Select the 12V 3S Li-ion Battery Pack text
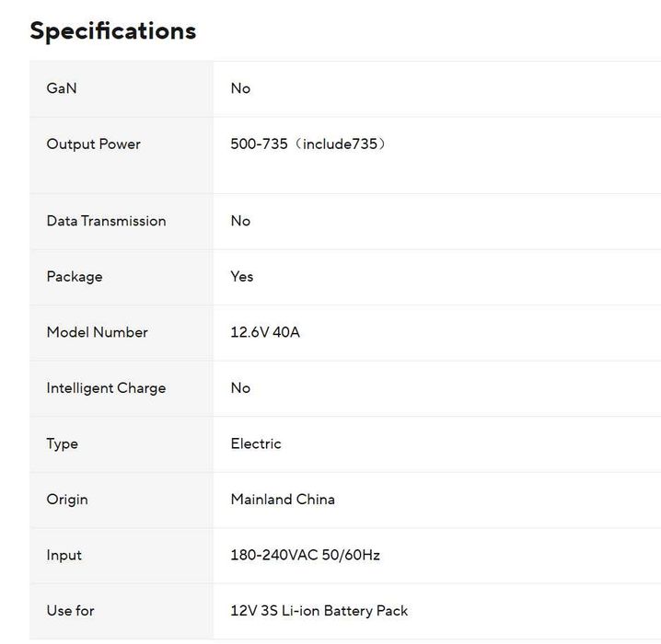The image size is (661, 644). coord(319,611)
